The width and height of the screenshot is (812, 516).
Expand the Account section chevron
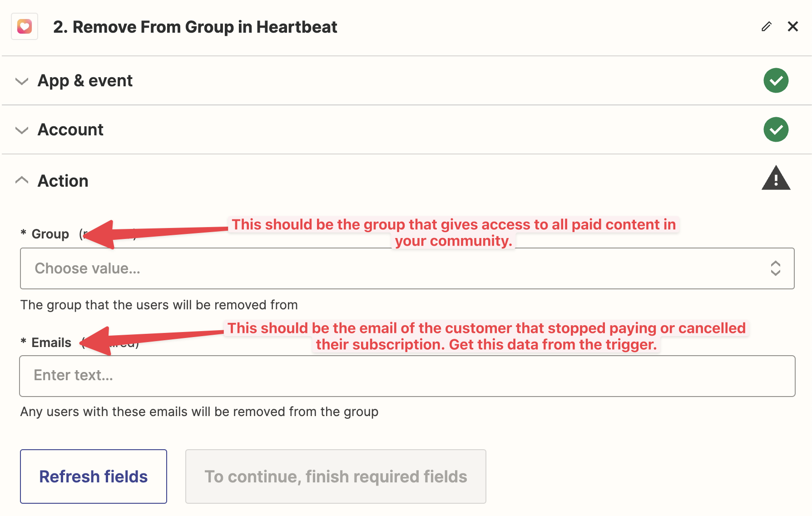pyautogui.click(x=22, y=130)
